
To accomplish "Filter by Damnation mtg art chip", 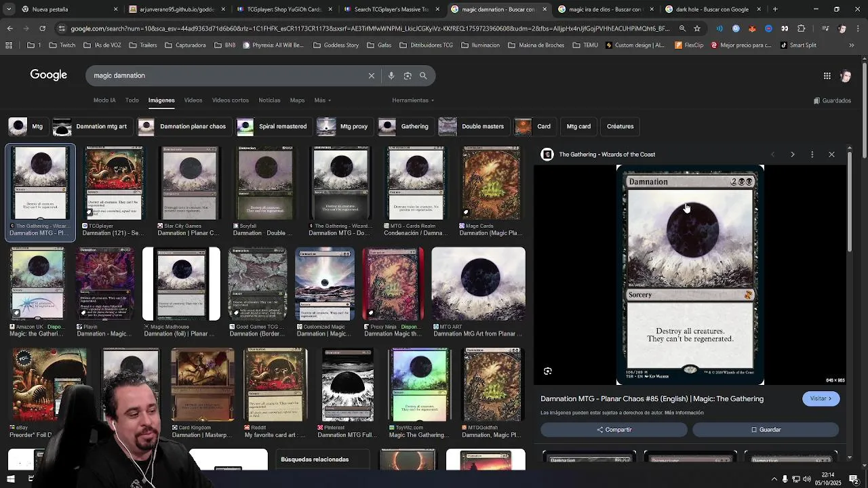I will 92,127.
